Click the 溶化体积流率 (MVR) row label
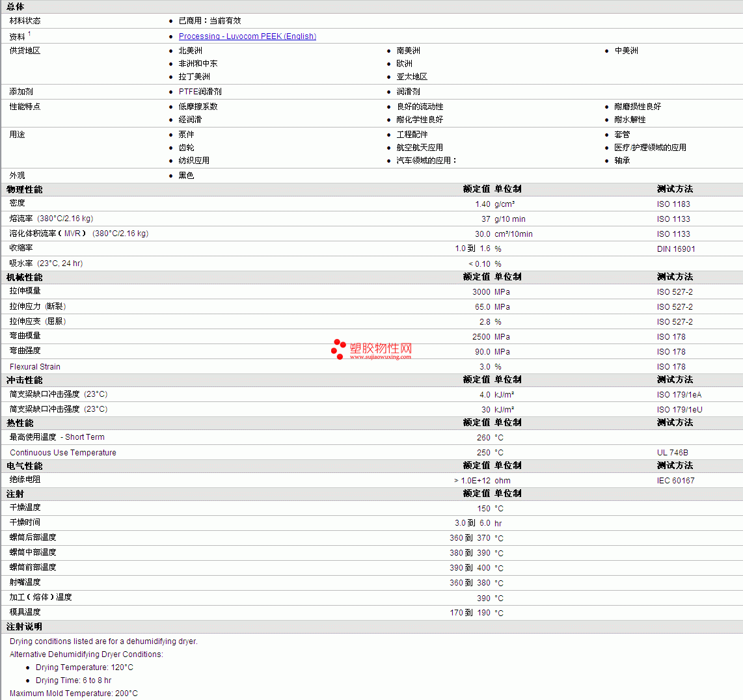This screenshot has height=700, width=743. [79, 234]
